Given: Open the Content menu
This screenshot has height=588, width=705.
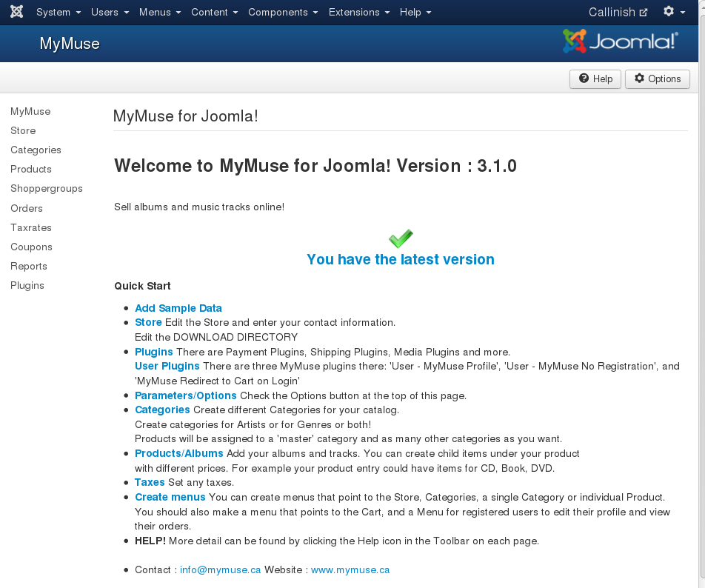Looking at the screenshot, I should (x=214, y=12).
